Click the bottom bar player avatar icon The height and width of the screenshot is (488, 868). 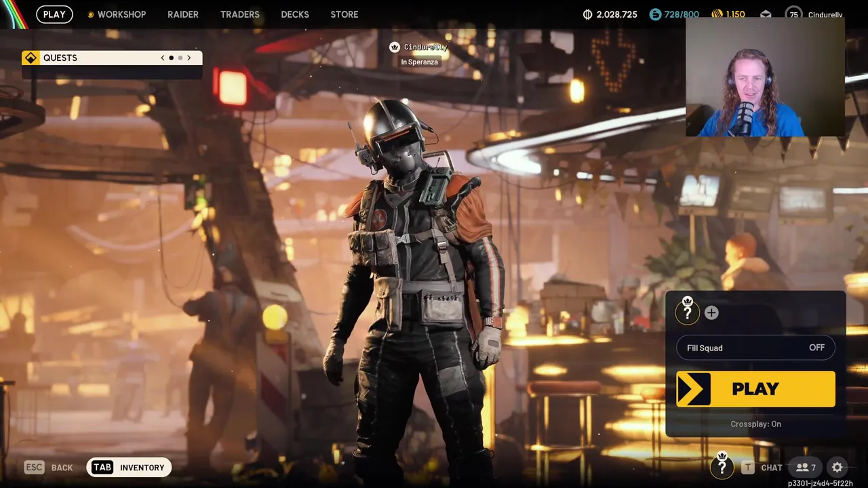coord(722,466)
